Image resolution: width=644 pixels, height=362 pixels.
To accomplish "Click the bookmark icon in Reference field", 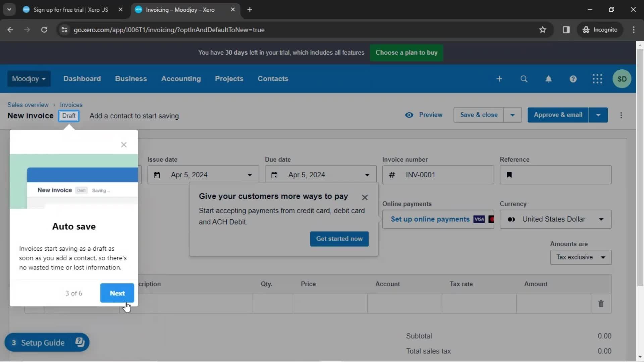I will (x=509, y=175).
